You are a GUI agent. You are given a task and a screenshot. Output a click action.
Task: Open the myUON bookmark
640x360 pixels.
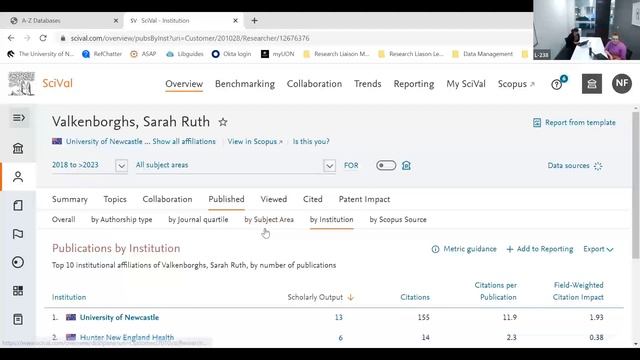coord(278,54)
